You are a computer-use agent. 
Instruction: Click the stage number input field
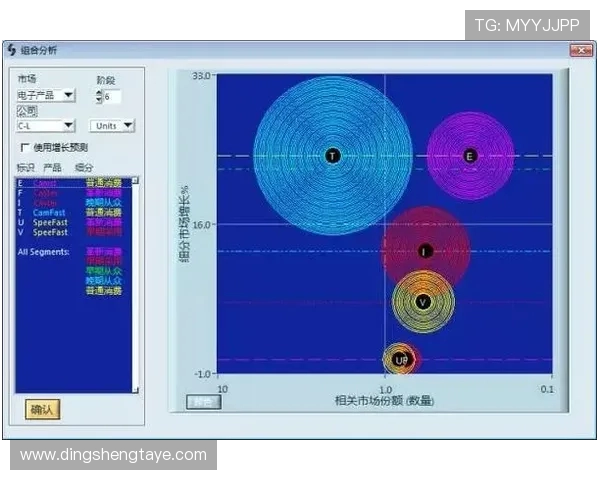pos(112,96)
